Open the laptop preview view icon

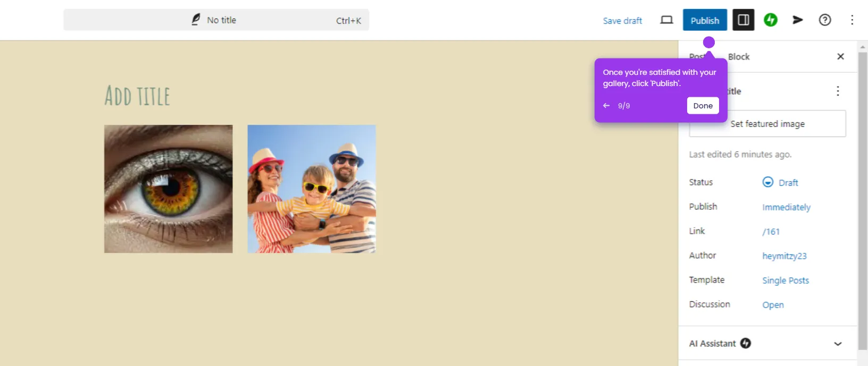tap(666, 20)
